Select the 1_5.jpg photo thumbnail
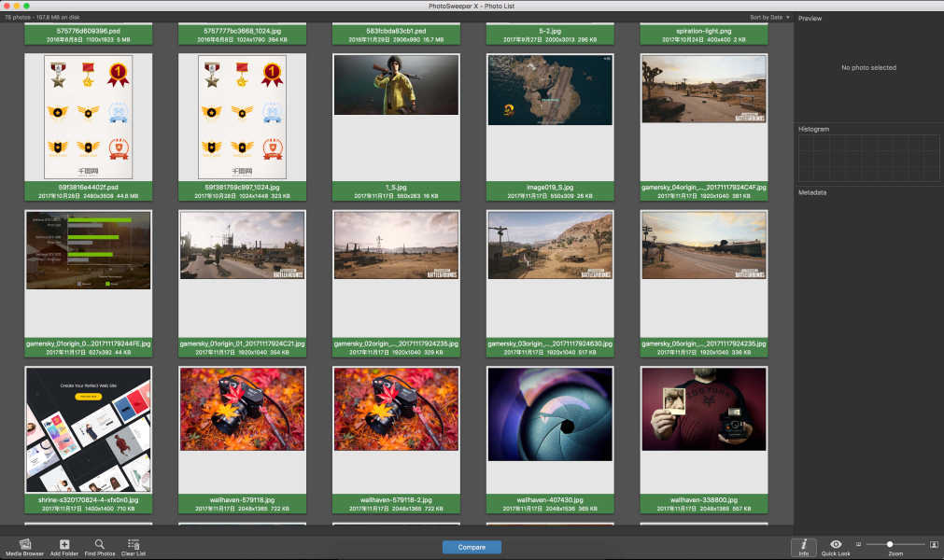The image size is (944, 560). [395, 85]
